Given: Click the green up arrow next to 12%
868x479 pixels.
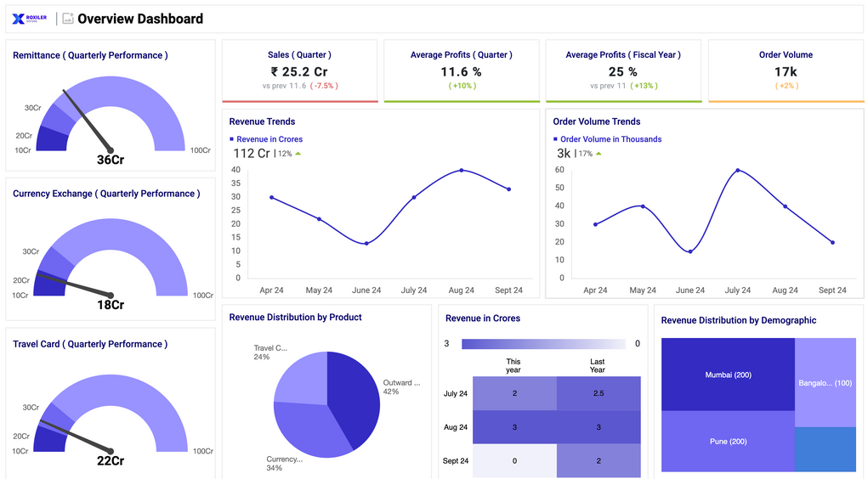Looking at the screenshot, I should point(298,154).
